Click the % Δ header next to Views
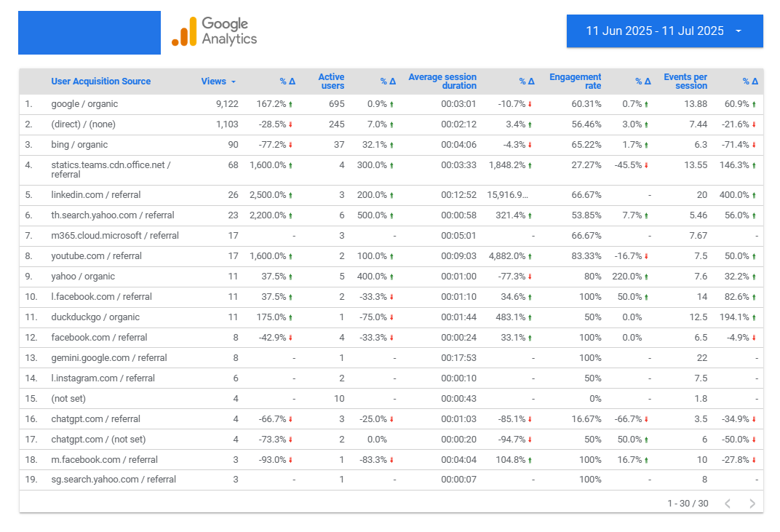Image resolution: width=780 pixels, height=532 pixels. pyautogui.click(x=287, y=81)
